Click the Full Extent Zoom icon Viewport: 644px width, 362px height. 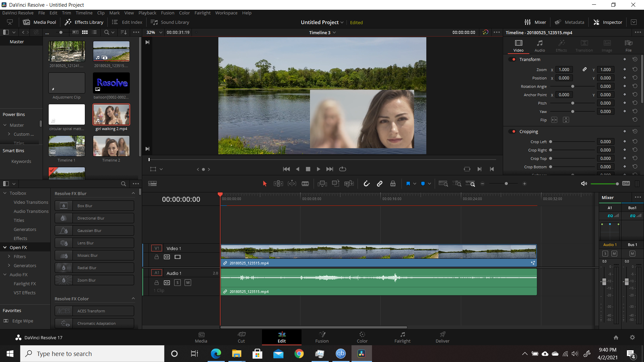point(443,184)
